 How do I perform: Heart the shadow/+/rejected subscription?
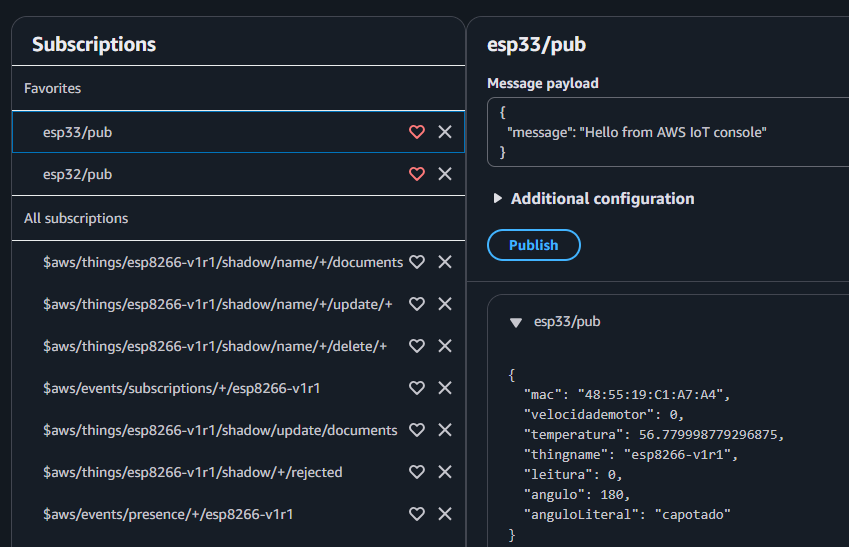(417, 472)
